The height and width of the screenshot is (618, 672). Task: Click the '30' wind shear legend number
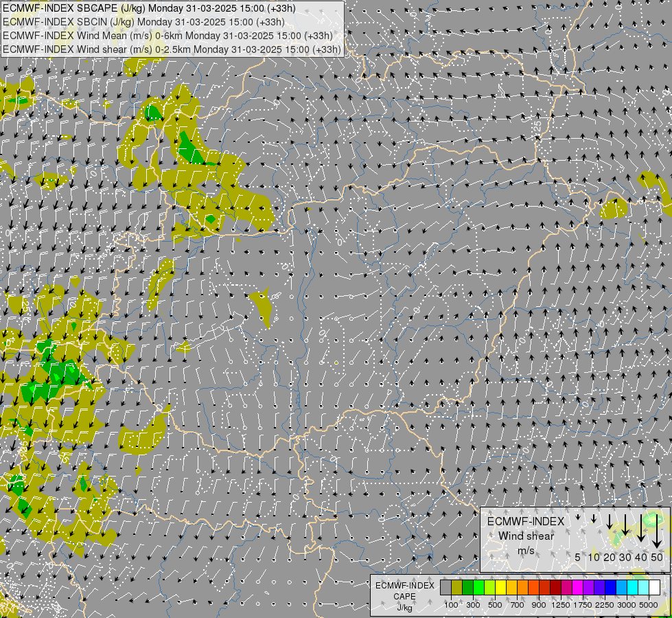(x=625, y=557)
